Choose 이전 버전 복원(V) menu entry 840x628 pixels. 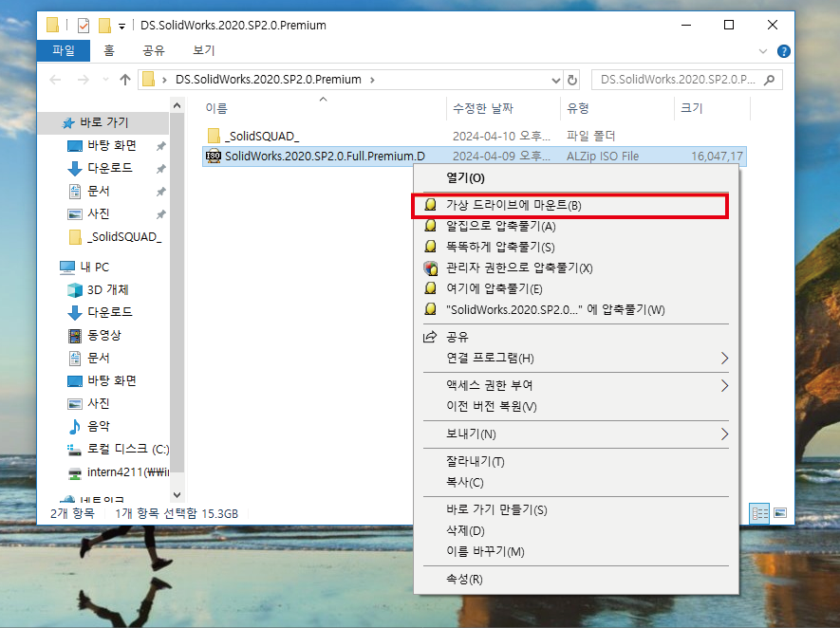(576, 406)
